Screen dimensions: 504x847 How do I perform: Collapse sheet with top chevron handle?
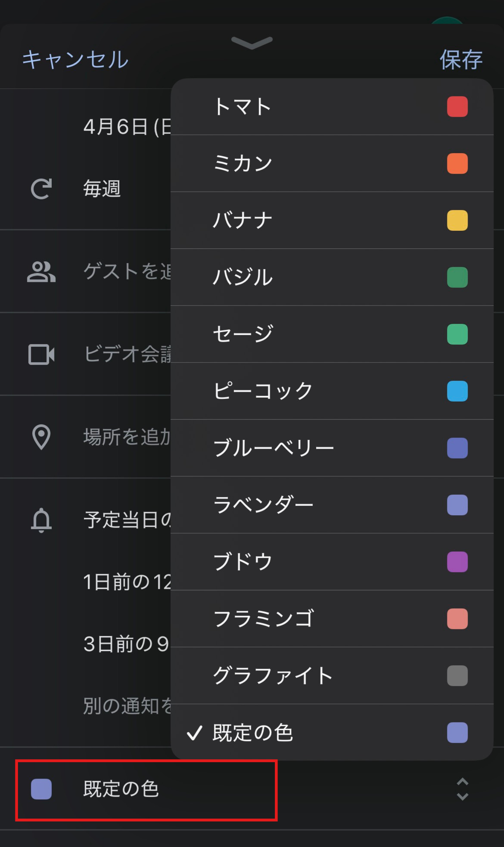click(x=252, y=42)
